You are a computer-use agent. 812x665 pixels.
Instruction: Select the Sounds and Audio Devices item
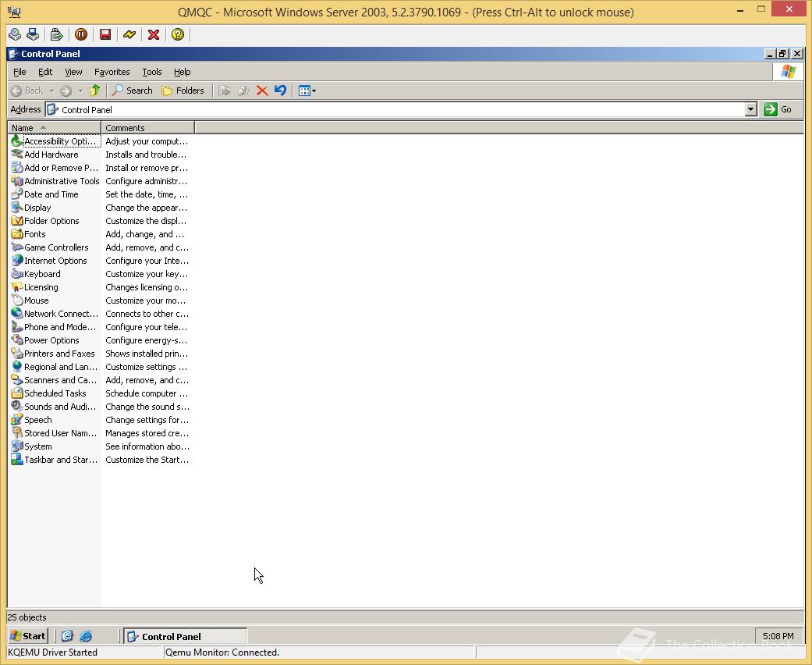54,407
